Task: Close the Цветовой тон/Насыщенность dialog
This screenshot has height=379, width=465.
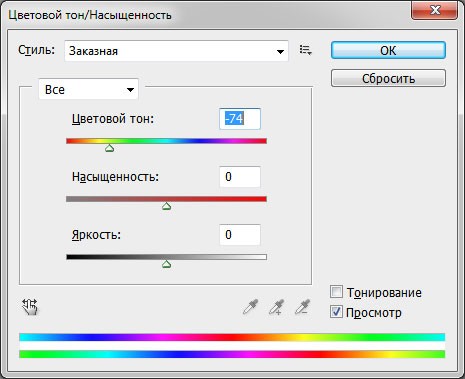Action: 434,10
